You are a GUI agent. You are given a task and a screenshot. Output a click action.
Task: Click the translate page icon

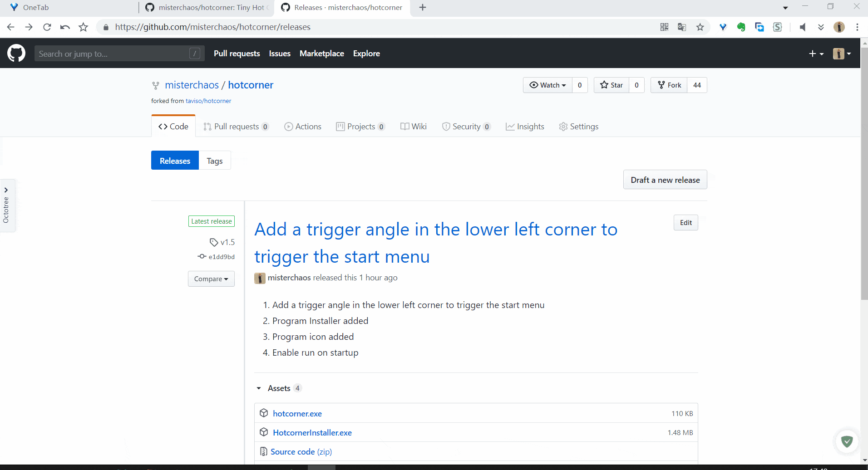pos(682,27)
